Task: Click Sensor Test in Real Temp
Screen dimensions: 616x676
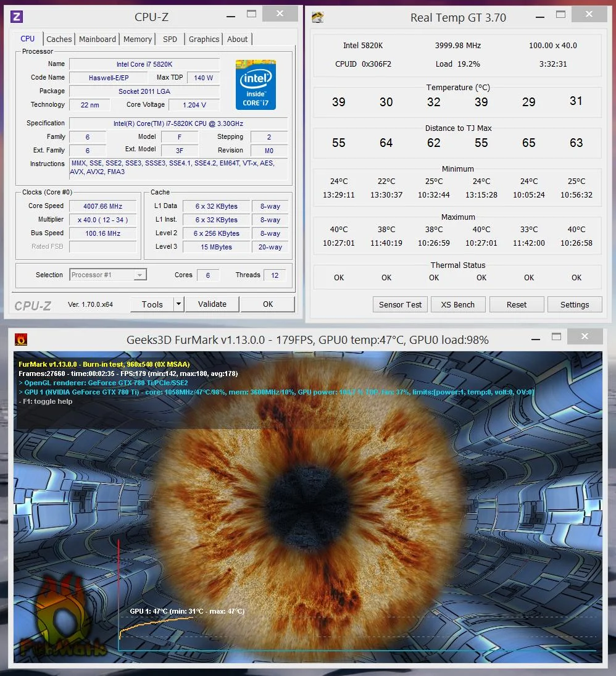Action: 400,304
